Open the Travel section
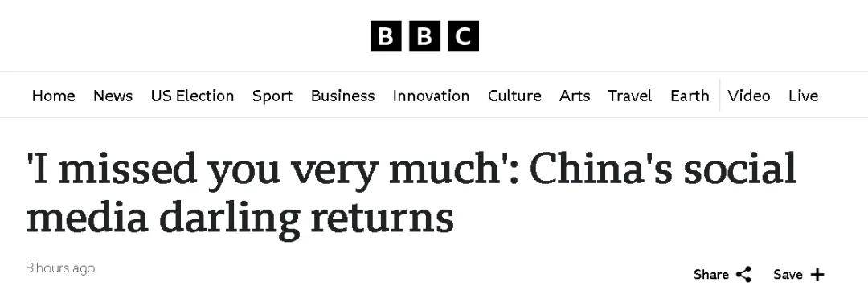 point(630,96)
